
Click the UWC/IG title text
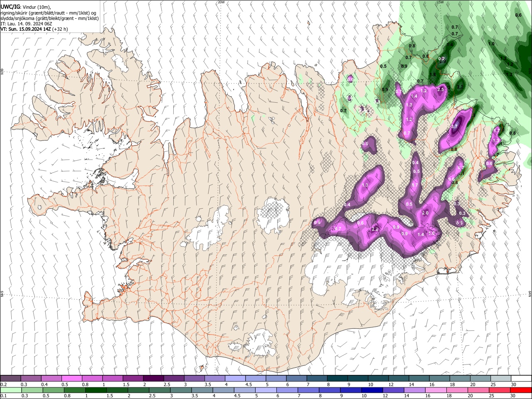(x=10, y=7)
